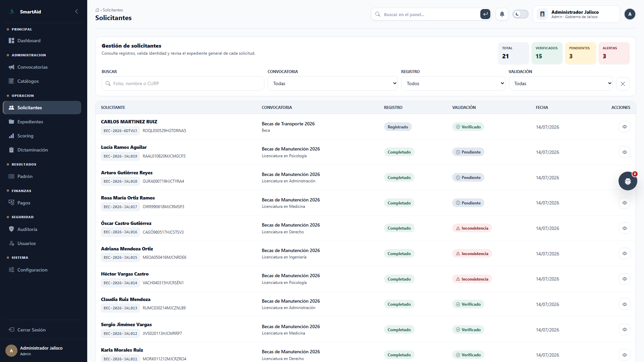This screenshot has width=644, height=362.
Task: Click the Folio, nombre o CURP search field
Action: [x=183, y=83]
